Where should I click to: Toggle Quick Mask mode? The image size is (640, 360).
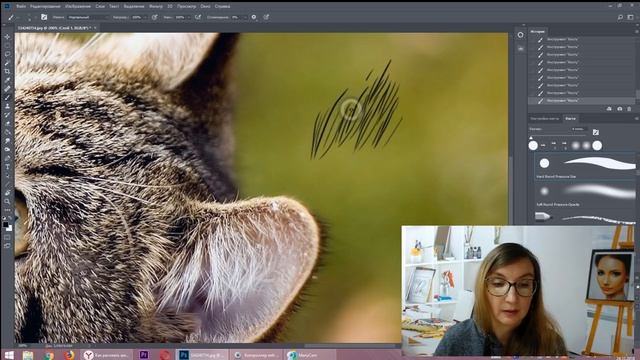[7, 237]
